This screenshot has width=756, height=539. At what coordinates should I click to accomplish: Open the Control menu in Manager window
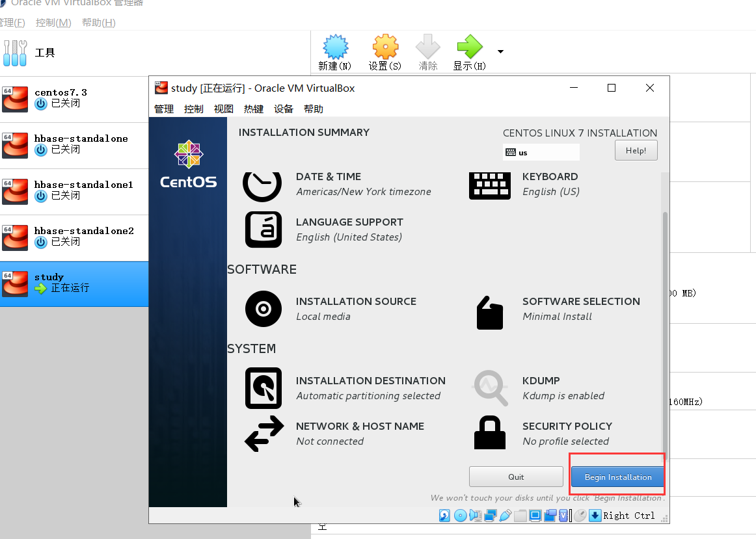53,23
